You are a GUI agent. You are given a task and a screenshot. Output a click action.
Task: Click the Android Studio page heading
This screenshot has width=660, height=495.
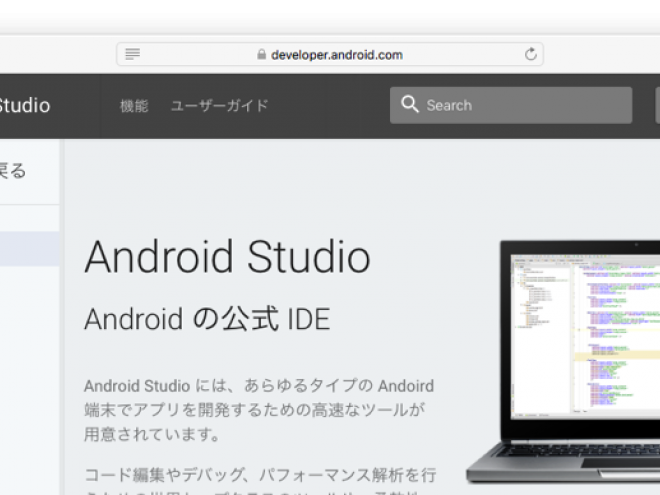pyautogui.click(x=227, y=256)
